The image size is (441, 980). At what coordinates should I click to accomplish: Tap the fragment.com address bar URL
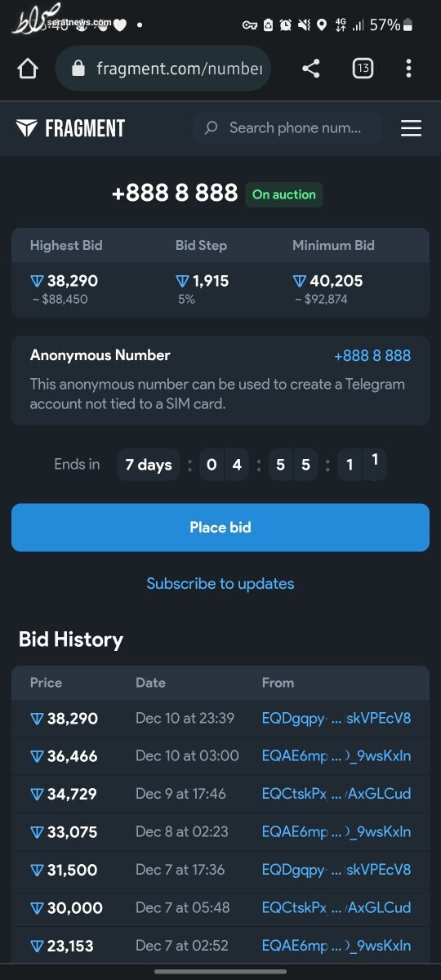click(180, 69)
